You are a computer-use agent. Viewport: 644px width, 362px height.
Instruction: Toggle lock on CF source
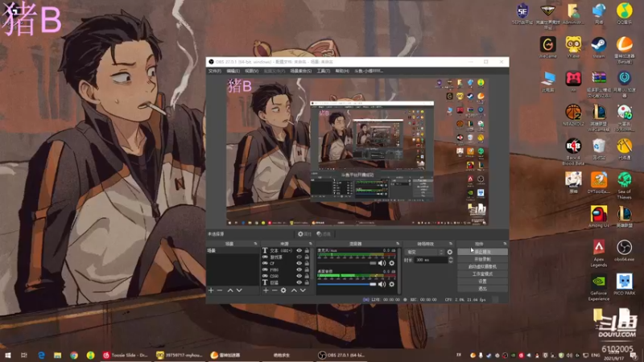pos(307,263)
